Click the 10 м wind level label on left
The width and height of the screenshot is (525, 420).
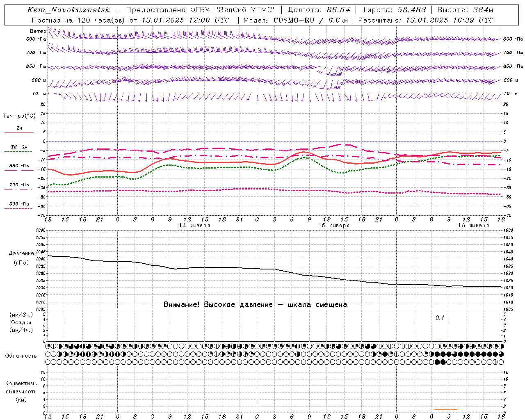(x=39, y=94)
